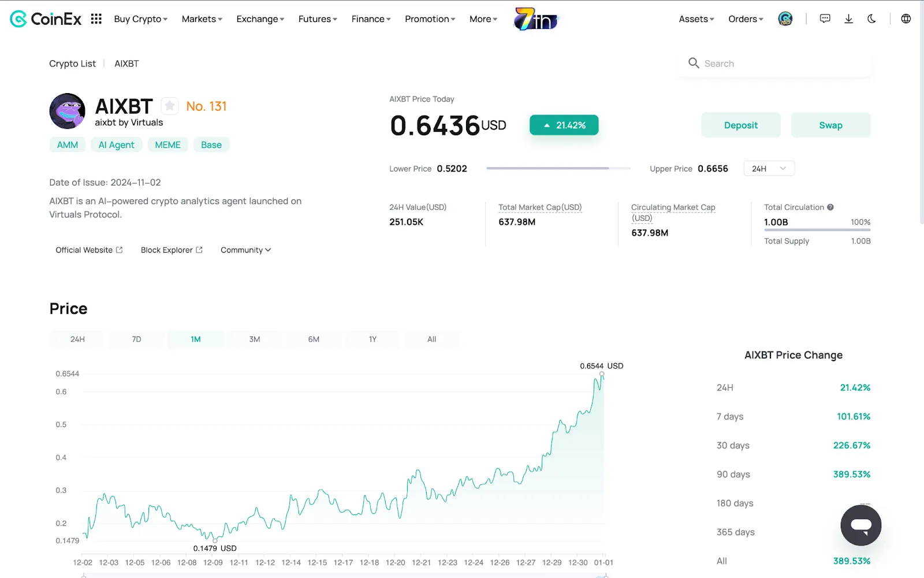This screenshot has height=578, width=924.
Task: Expand the Community links dropdown
Action: click(245, 250)
